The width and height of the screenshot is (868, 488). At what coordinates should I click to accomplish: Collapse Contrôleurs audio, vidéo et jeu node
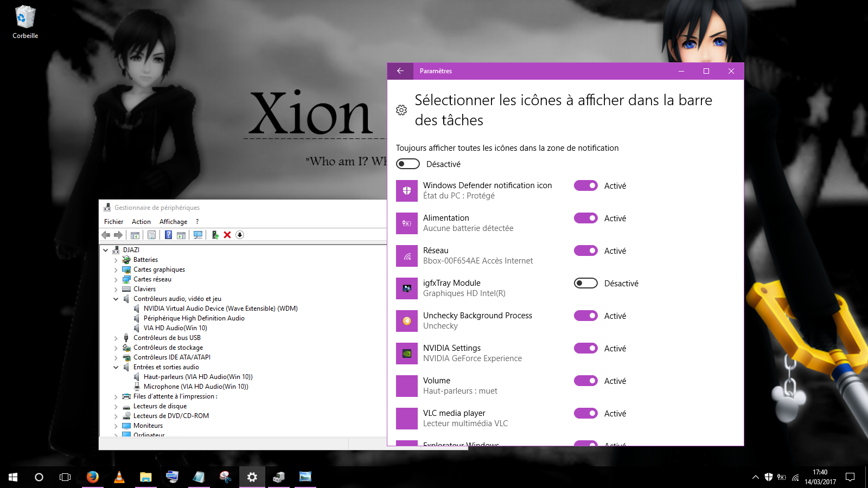coord(116,299)
